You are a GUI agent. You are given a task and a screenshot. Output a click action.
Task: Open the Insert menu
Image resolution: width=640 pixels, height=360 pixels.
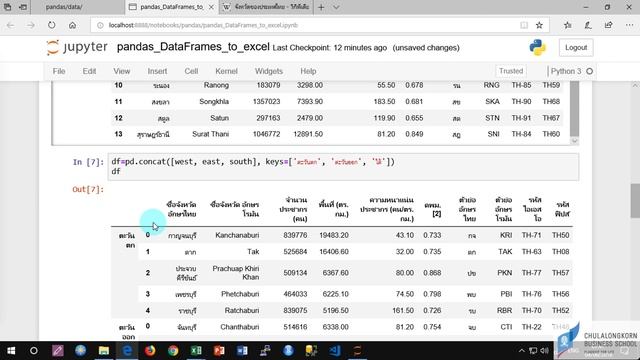click(x=157, y=71)
